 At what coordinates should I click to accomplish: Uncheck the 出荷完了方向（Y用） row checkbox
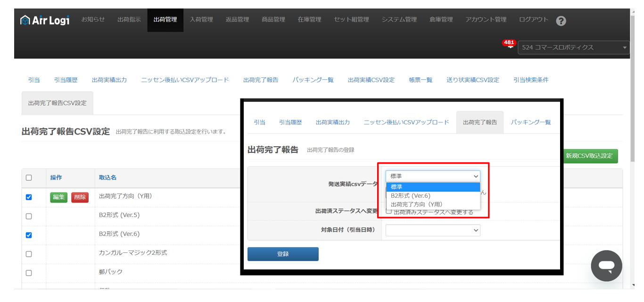pyautogui.click(x=29, y=197)
